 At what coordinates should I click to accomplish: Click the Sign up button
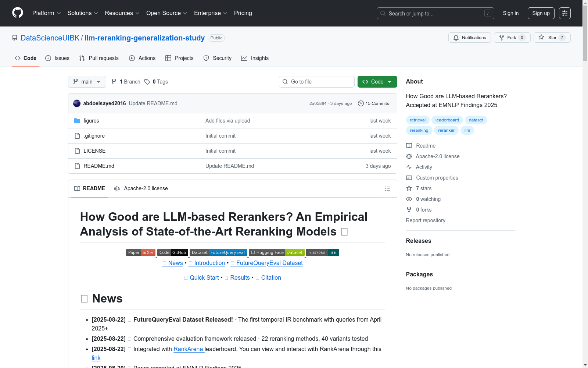click(x=541, y=13)
